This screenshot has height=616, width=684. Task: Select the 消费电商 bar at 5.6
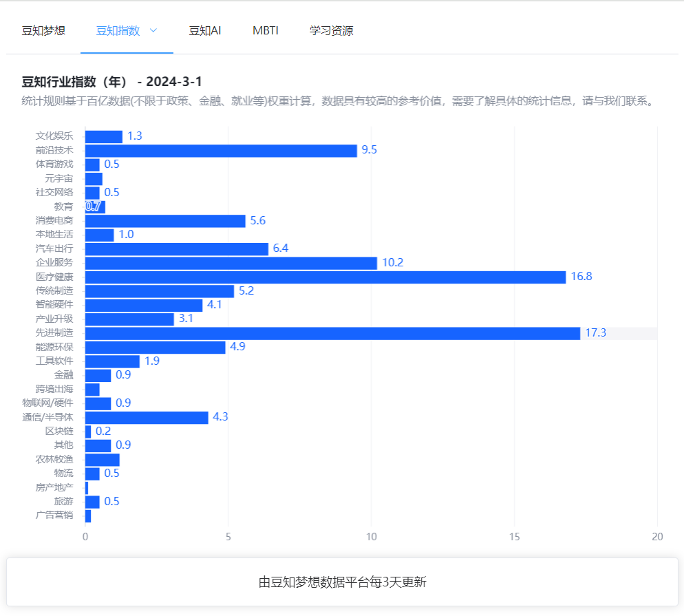coord(165,221)
